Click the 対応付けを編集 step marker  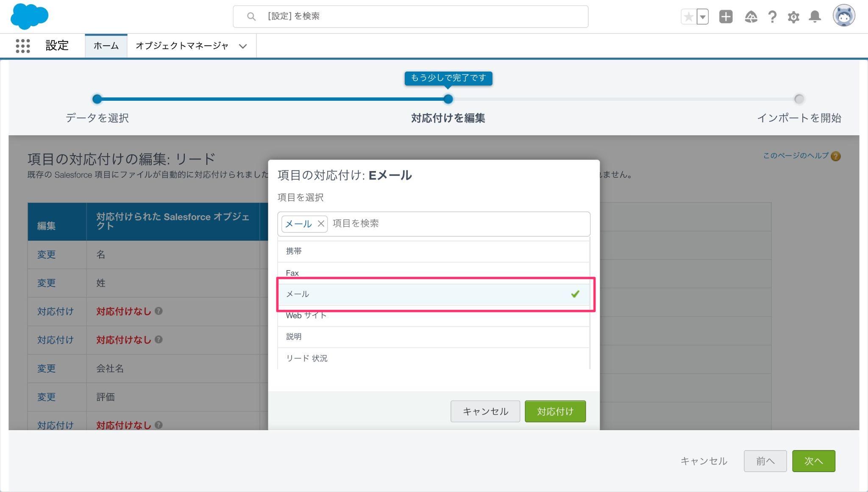[x=448, y=99]
